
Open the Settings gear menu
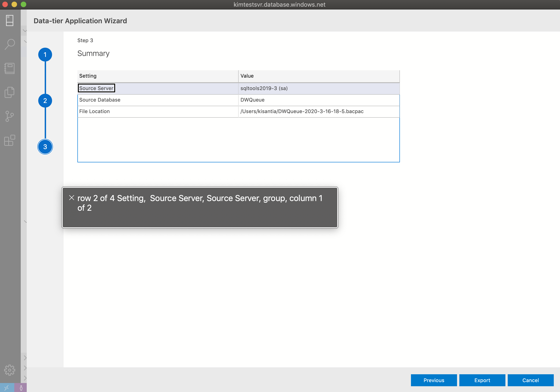point(10,370)
